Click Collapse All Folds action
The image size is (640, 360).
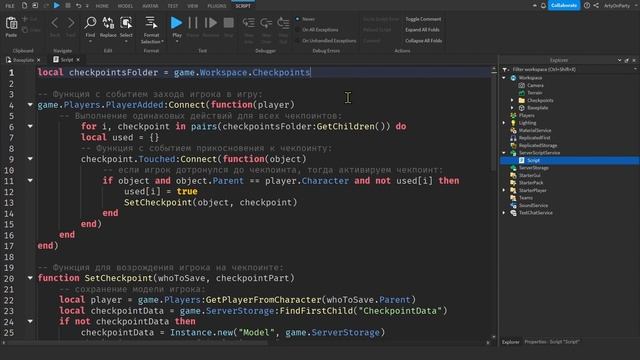pyautogui.click(x=424, y=41)
